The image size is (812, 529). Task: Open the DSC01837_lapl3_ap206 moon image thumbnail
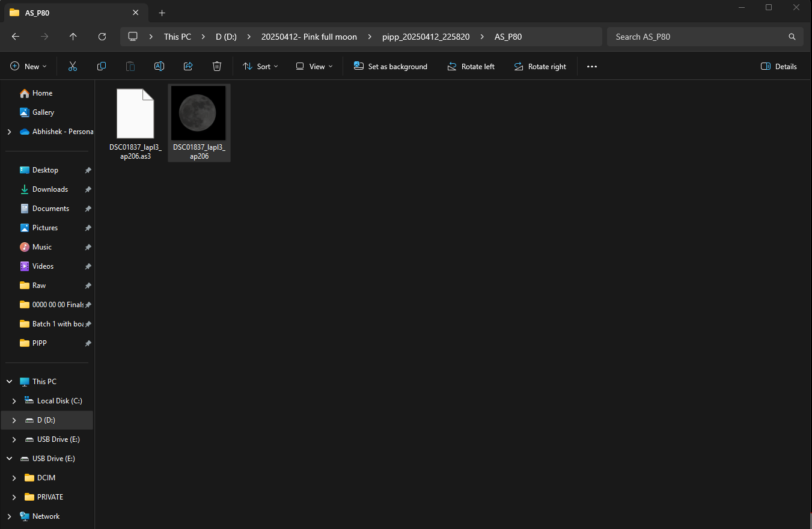click(x=198, y=113)
